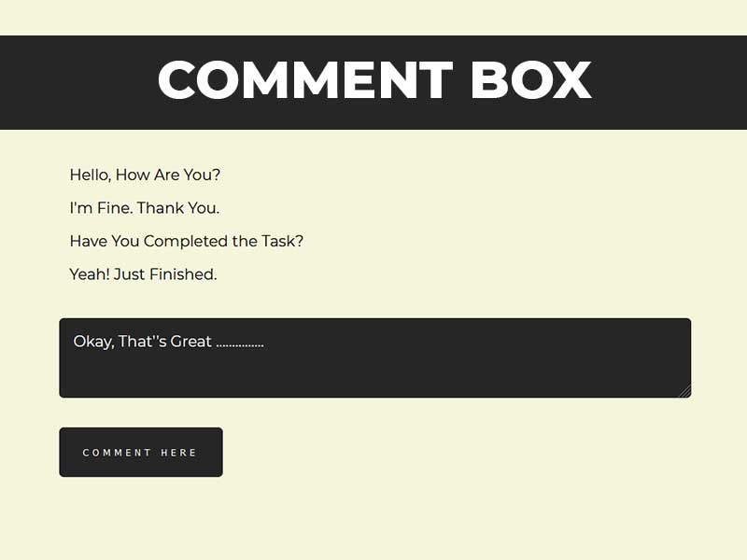Click the COMMENT HERE button
This screenshot has width=747, height=560.
click(140, 452)
